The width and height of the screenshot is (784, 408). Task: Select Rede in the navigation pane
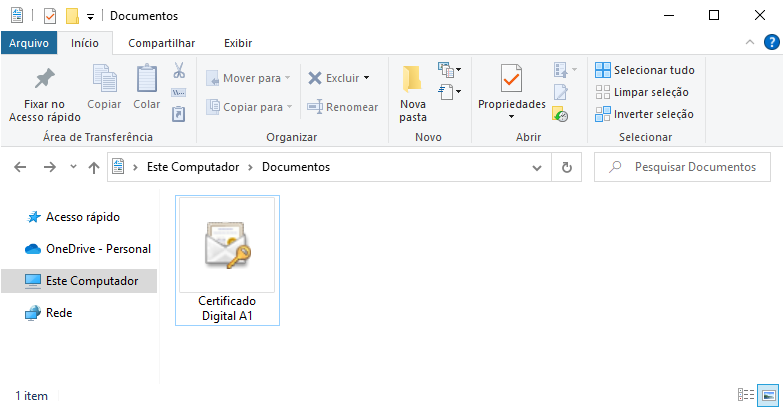(x=48, y=313)
